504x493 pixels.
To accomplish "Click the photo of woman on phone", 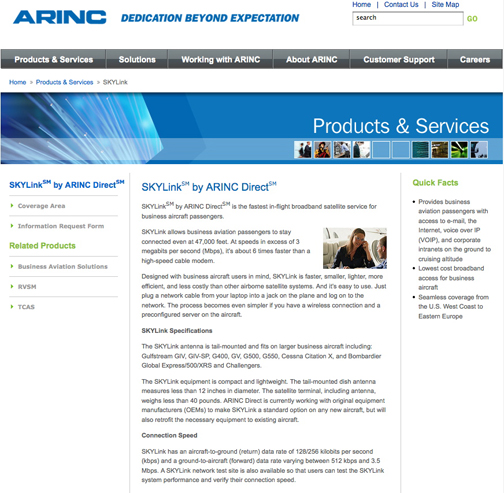I will tap(355, 248).
